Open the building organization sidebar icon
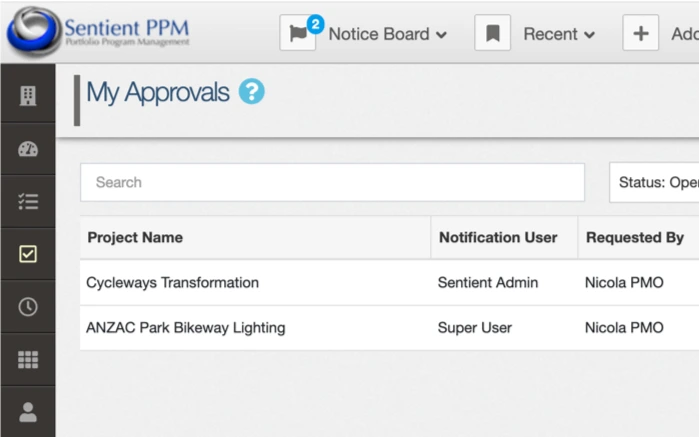 point(28,95)
